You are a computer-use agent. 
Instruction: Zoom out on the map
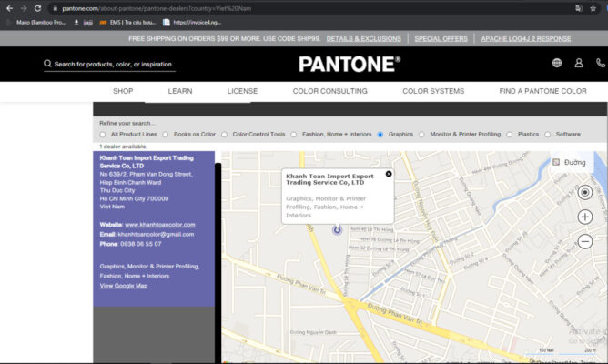tap(584, 241)
